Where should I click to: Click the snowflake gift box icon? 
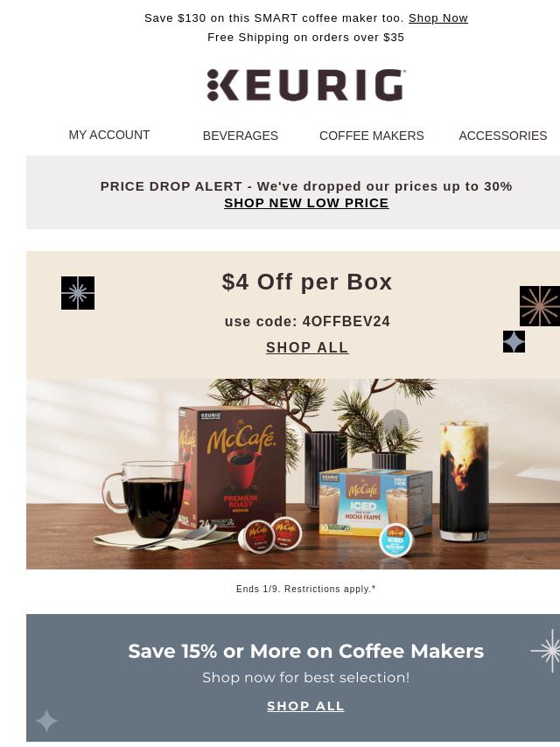[78, 293]
